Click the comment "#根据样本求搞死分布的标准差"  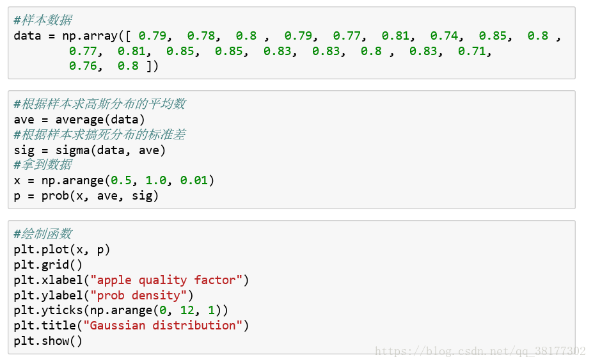100,134
